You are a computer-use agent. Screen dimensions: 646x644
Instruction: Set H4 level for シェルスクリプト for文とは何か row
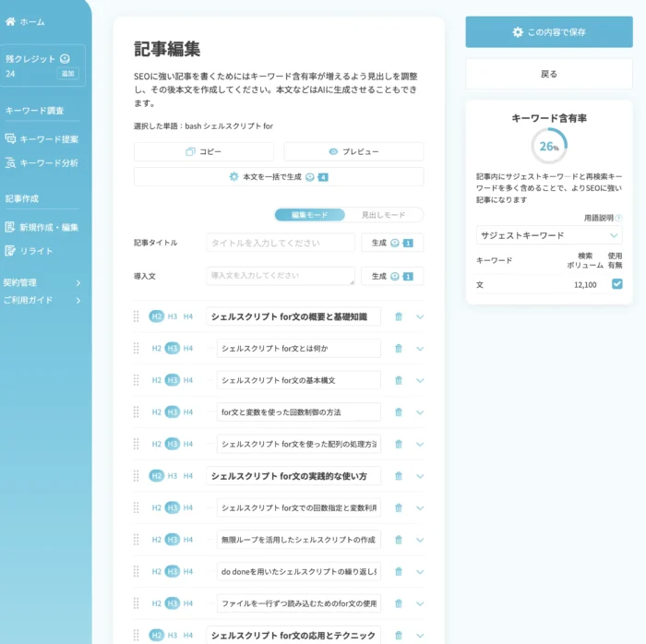(188, 349)
